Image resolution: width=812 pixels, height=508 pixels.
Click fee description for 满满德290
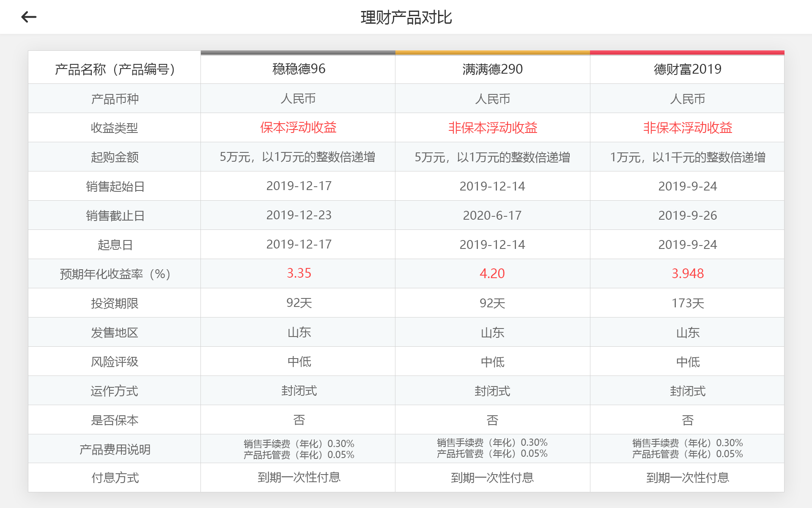pyautogui.click(x=492, y=448)
